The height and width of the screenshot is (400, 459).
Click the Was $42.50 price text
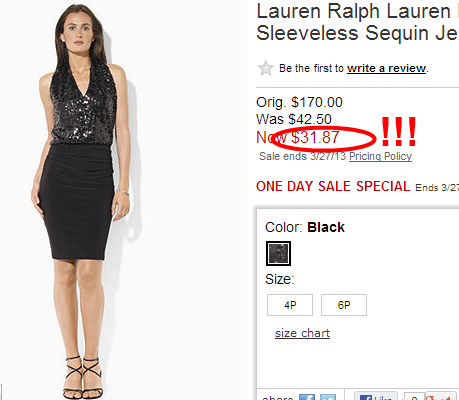(294, 119)
